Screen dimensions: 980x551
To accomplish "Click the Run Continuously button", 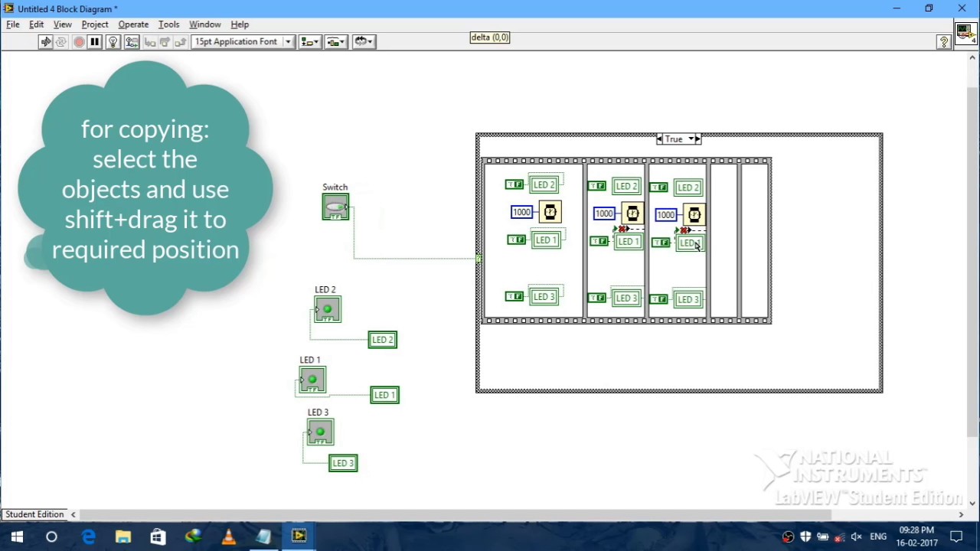I will [x=62, y=42].
